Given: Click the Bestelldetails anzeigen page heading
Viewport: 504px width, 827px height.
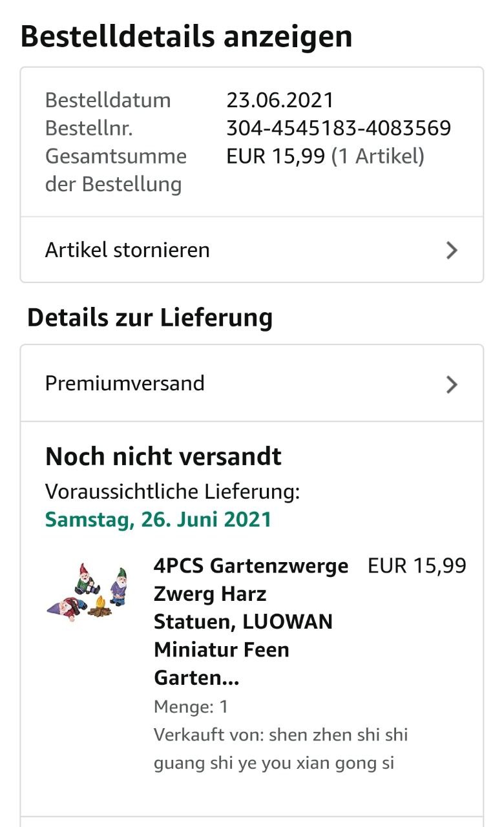Looking at the screenshot, I should [x=187, y=36].
